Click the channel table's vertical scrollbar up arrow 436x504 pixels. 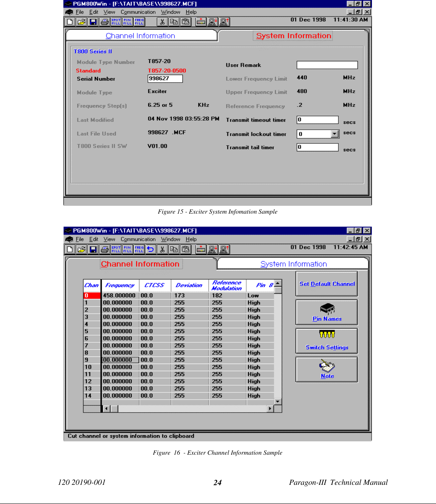coord(278,283)
